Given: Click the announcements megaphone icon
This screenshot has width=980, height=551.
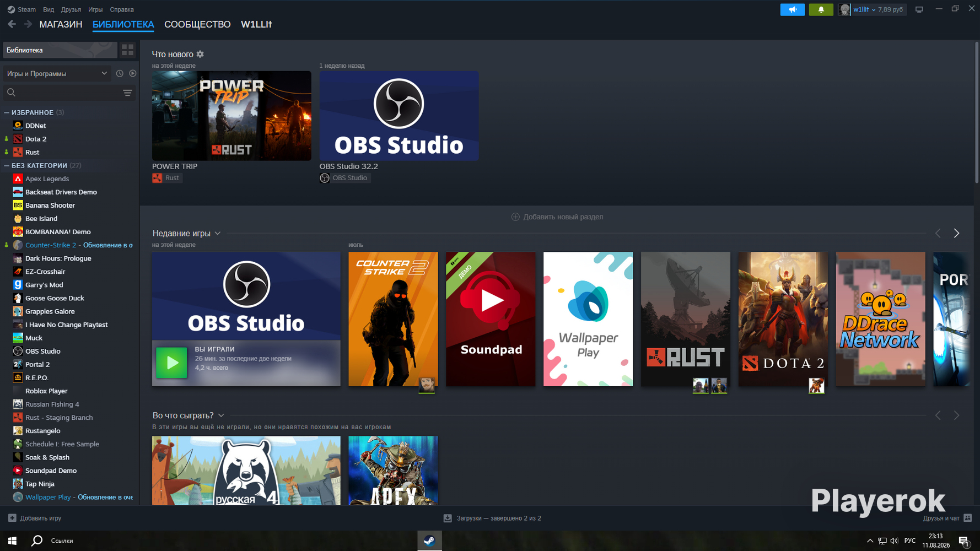Looking at the screenshot, I should (792, 9).
